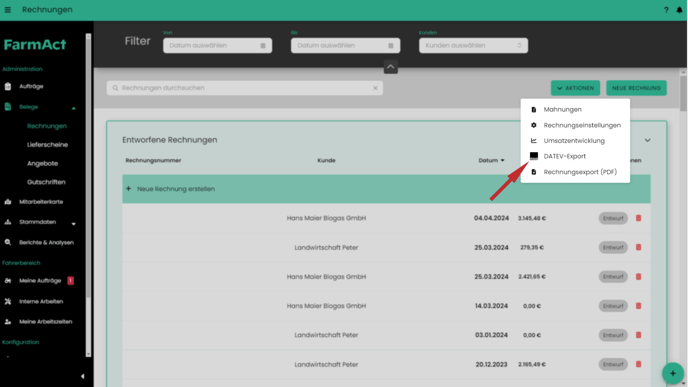688x387 pixels.
Task: Delete the 279,35 € Landwirtschaft Peter draft
Action: pyautogui.click(x=638, y=247)
